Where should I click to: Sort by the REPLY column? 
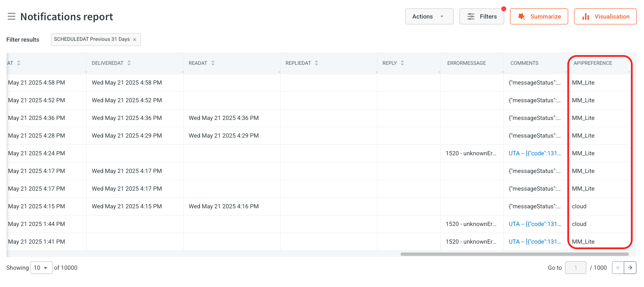tap(402, 63)
